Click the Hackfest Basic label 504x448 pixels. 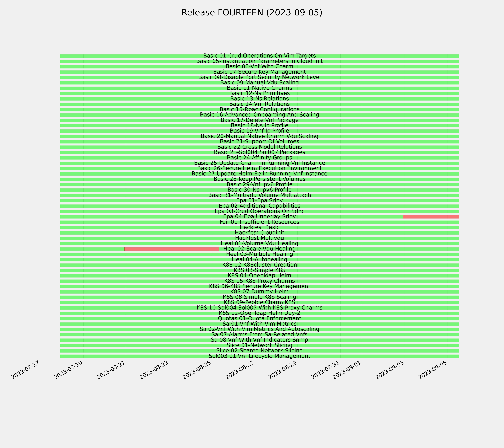pos(259,228)
